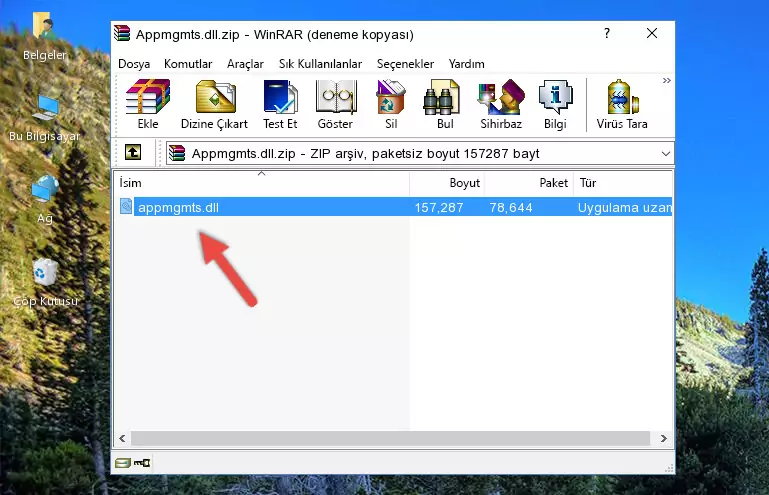Click the WinRAR title bar icon
The image size is (769, 495).
pyautogui.click(x=122, y=34)
